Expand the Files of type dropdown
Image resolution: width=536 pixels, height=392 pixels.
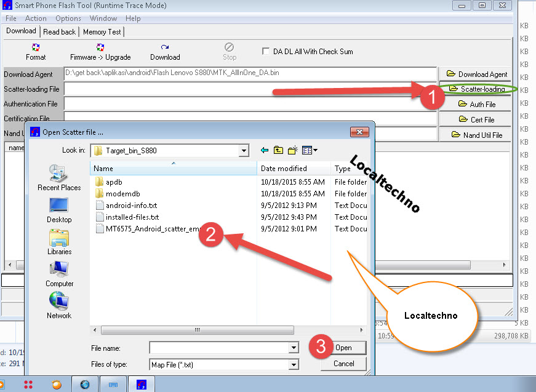click(x=294, y=365)
